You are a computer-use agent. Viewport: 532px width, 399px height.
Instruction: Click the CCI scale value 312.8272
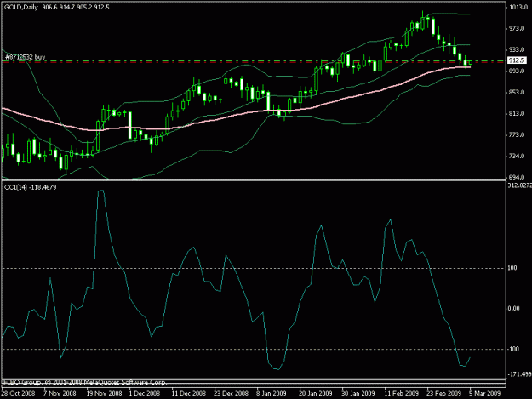(519, 185)
